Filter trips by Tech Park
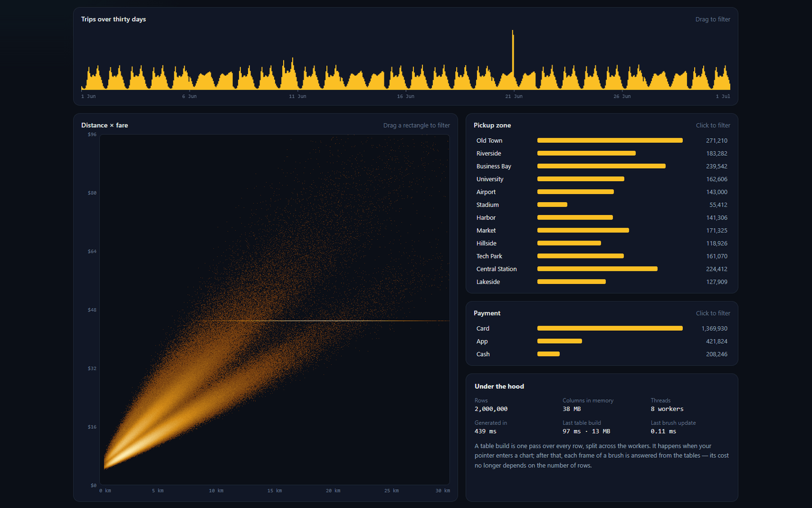Viewport: 812px width, 508px height. 602,256
